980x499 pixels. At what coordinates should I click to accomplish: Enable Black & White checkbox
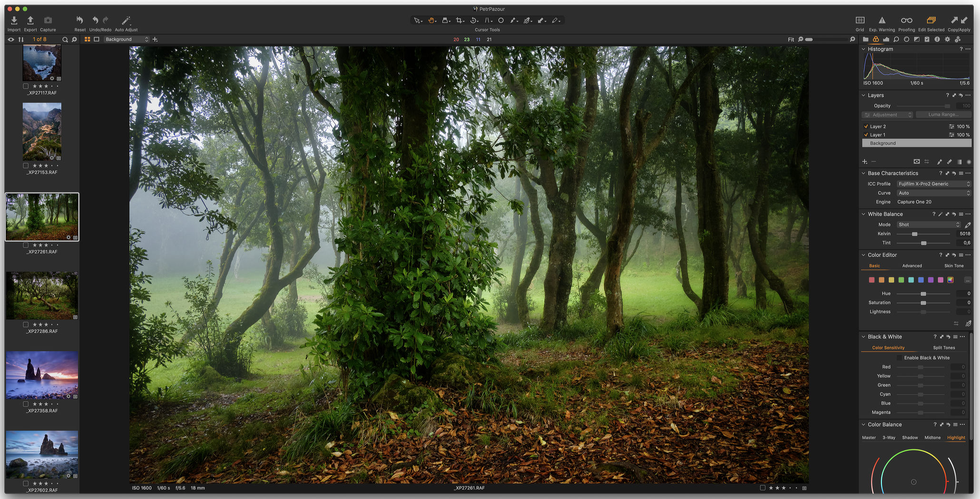click(x=899, y=358)
